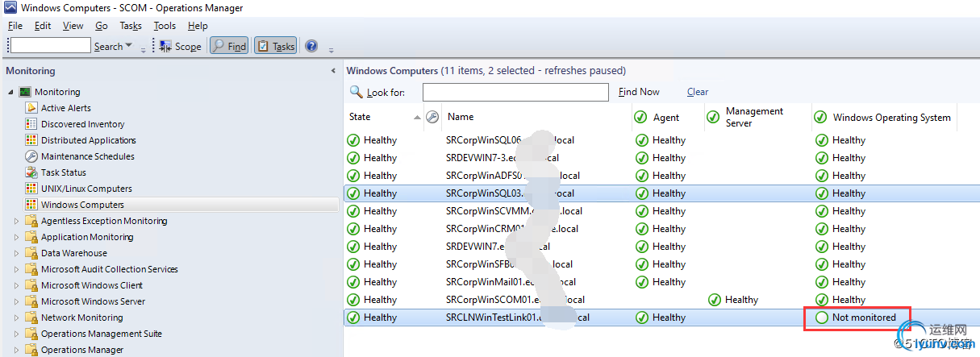The height and width of the screenshot is (357, 980).
Task: Click Management Server Healthy icon for SRCorpWinSCOM01
Action: click(x=714, y=300)
